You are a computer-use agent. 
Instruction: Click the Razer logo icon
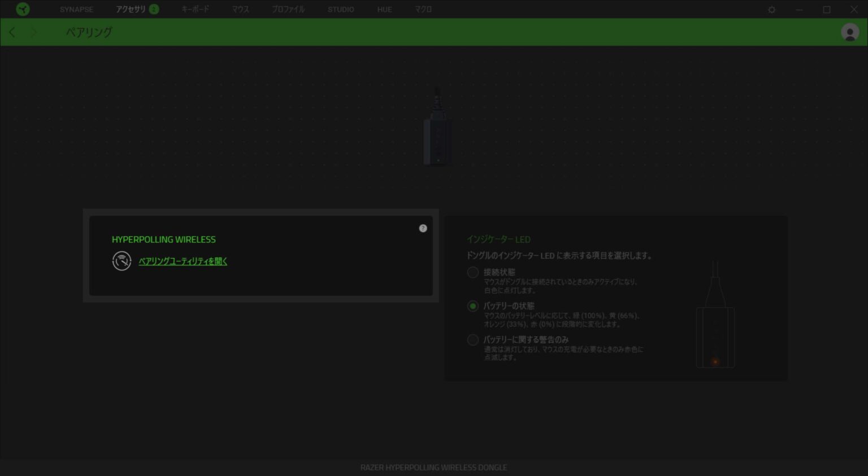click(x=23, y=9)
